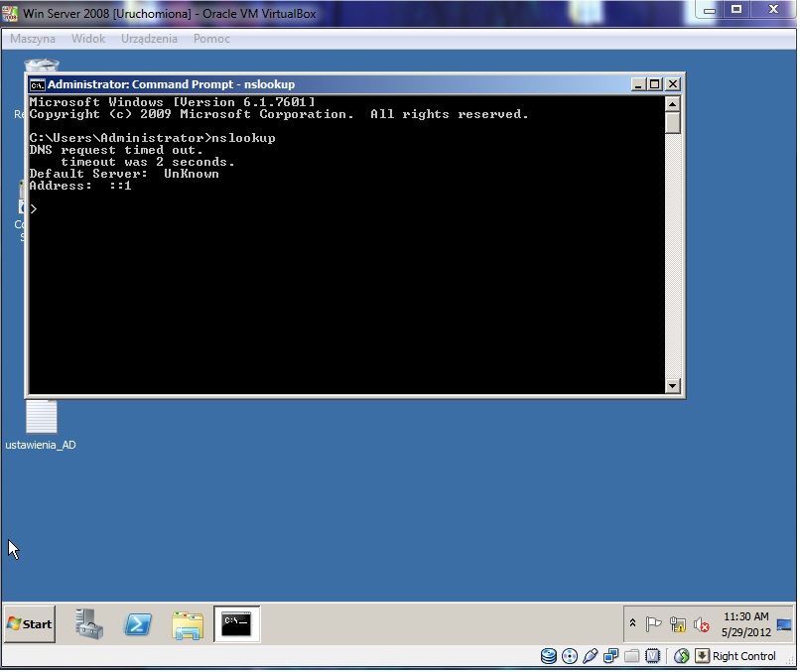This screenshot has height=672, width=800.
Task: Click 'DNS request timed out.' text
Action: 116,150
